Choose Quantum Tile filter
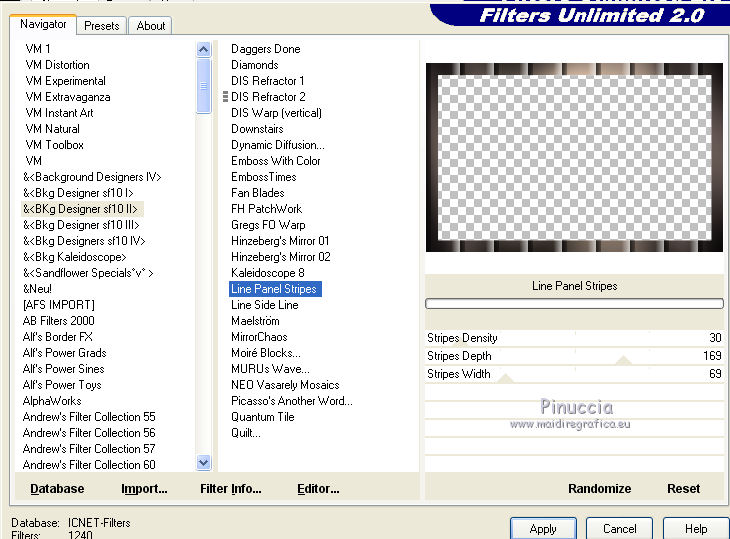The width and height of the screenshot is (730, 539). tap(263, 417)
